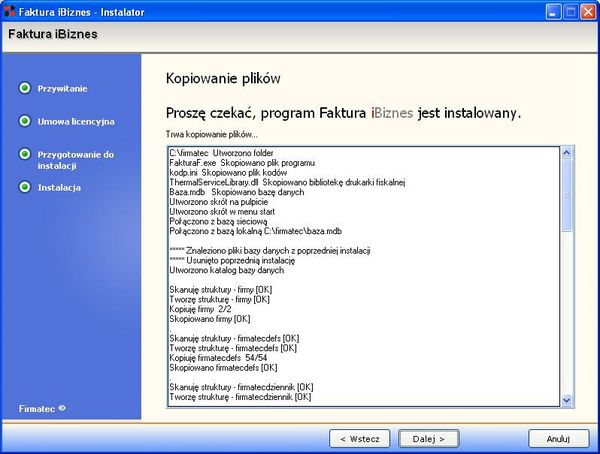Click the line 'Utworzono skrót na pulpicie'
Image resolution: width=600 pixels, height=454 pixels.
[218, 202]
